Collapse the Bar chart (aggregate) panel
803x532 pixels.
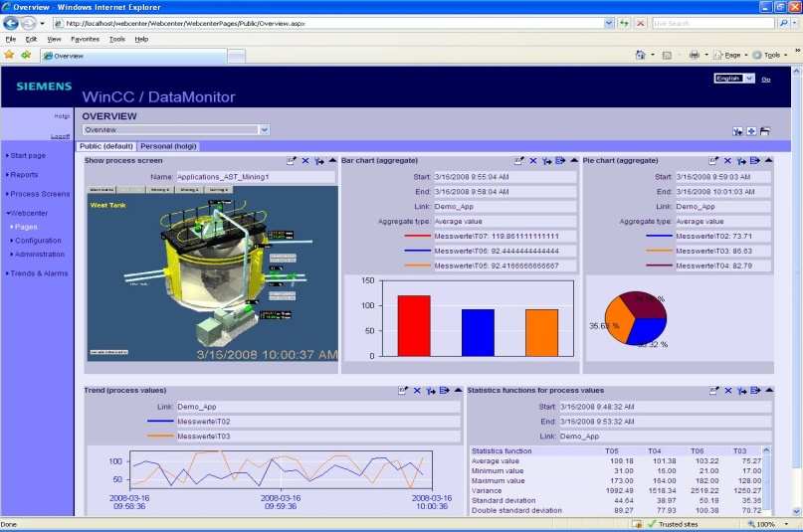574,161
